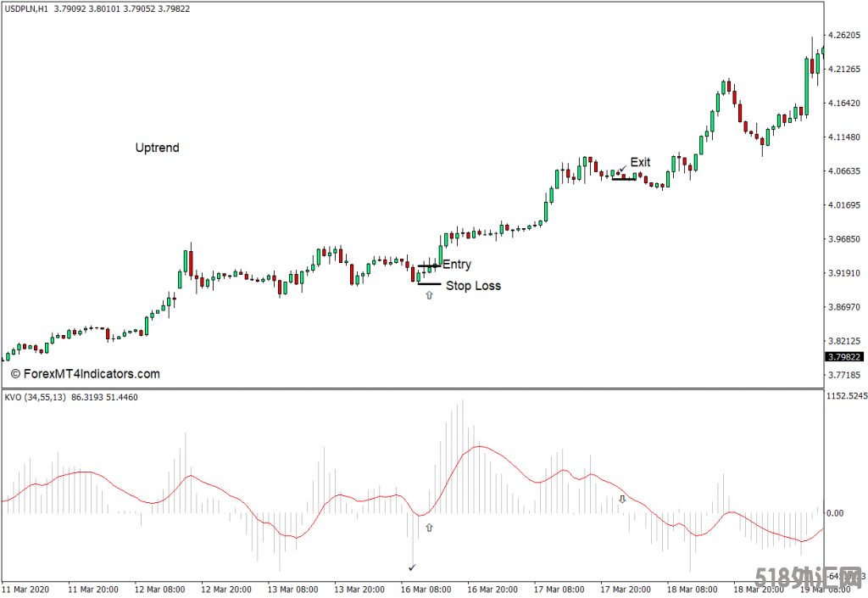Image resolution: width=868 pixels, height=598 pixels.
Task: Click the 4.16420 price level
Action: click(844, 103)
